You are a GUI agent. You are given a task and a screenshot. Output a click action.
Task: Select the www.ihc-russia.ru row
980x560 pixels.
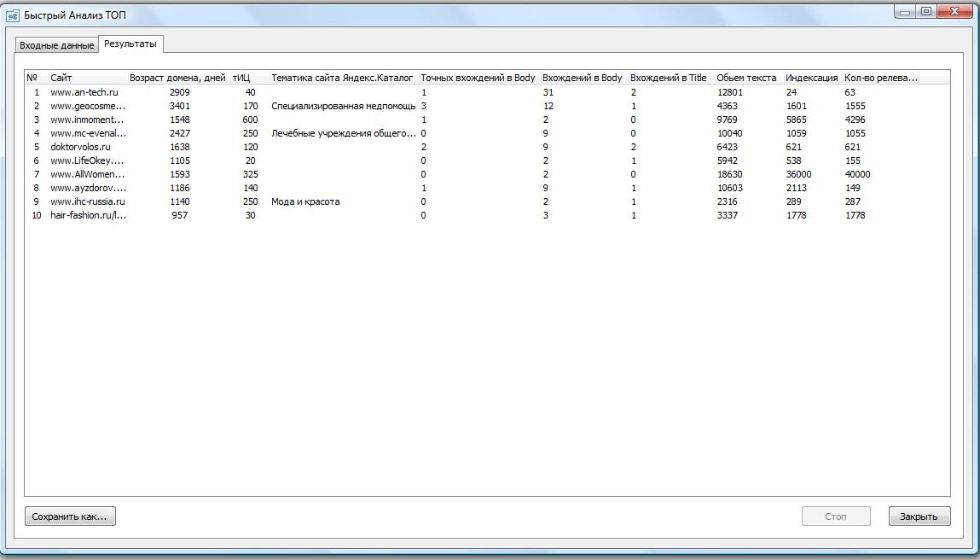tap(87, 201)
